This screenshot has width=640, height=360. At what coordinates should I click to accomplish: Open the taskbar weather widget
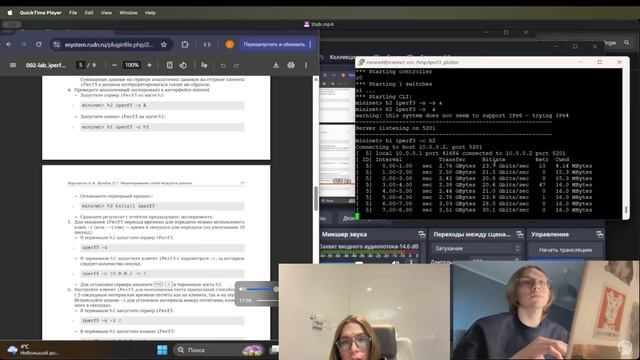click(33, 350)
